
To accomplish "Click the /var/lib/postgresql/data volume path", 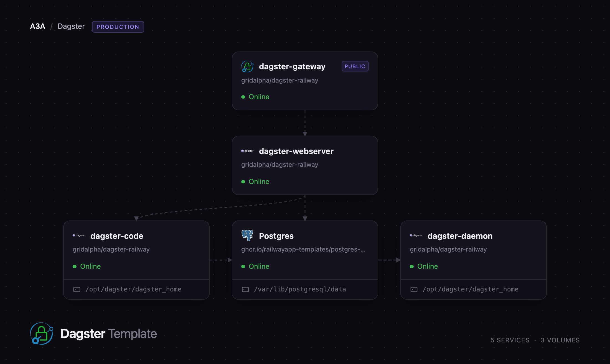I will [x=300, y=289].
